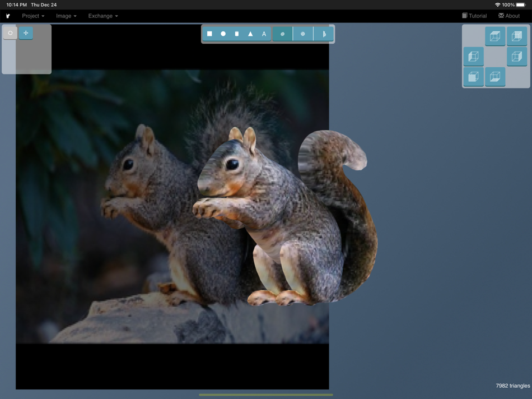
Task: Open the Project dropdown menu
Action: coord(33,16)
